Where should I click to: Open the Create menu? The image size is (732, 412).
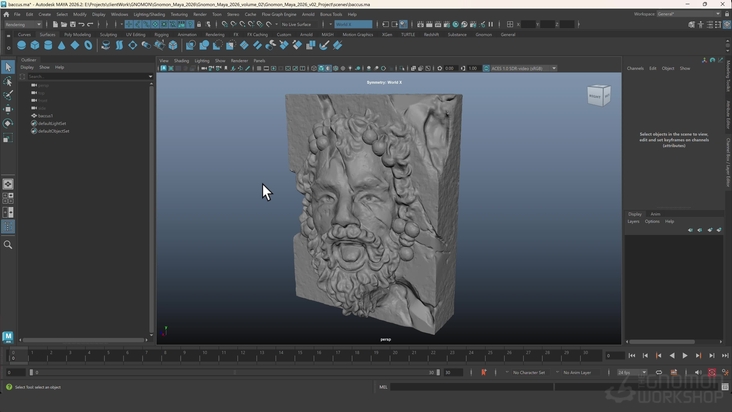point(45,14)
